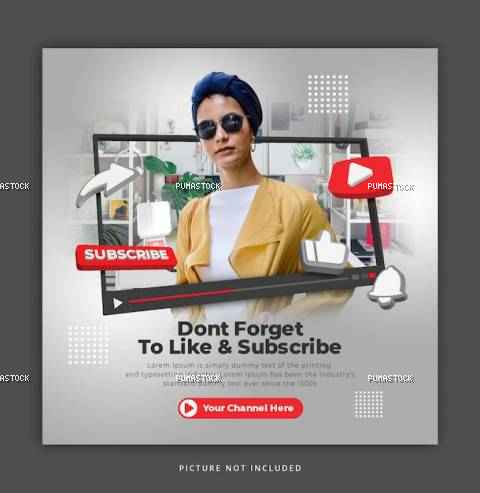The image size is (480, 493).
Task: Click the dotted grid pattern on the left side
Action: coord(88,345)
